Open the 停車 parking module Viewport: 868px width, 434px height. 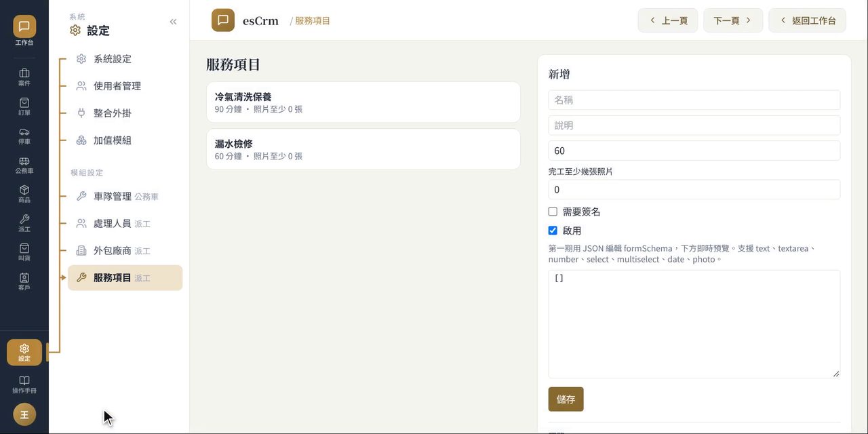24,136
